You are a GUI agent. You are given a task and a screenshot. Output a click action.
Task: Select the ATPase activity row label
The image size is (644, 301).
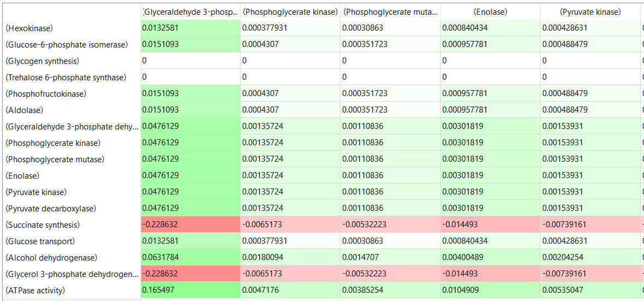35,290
